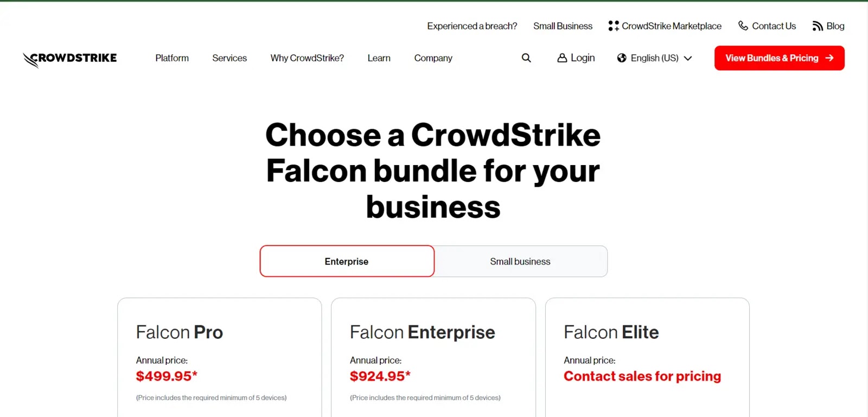Click the Blog RSS feed icon
This screenshot has width=868, height=417.
pyautogui.click(x=818, y=26)
